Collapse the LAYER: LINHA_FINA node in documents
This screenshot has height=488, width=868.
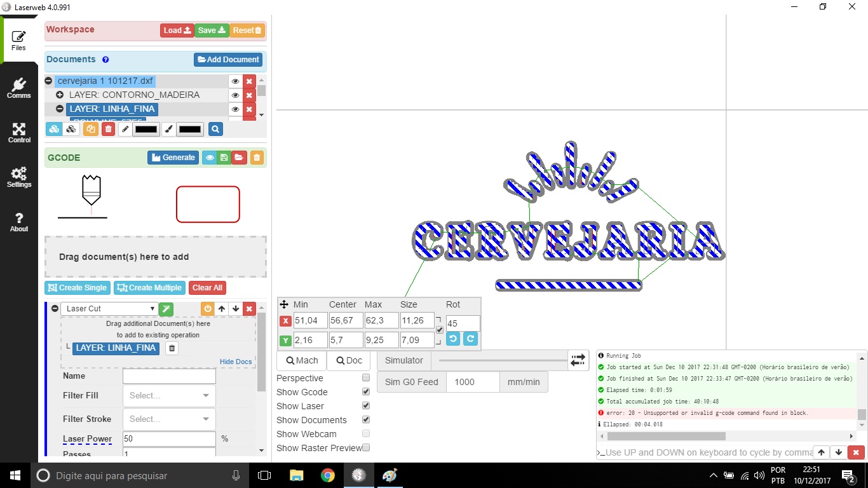pos(60,109)
